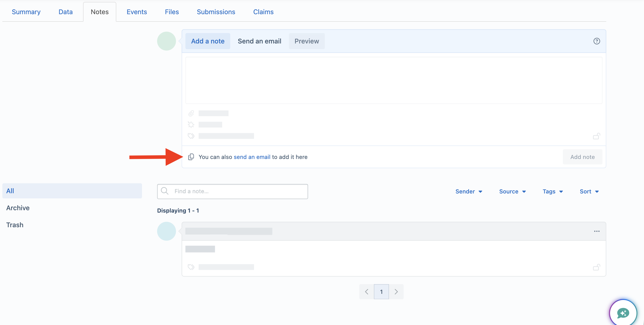Select page 1 in pagination

point(381,291)
